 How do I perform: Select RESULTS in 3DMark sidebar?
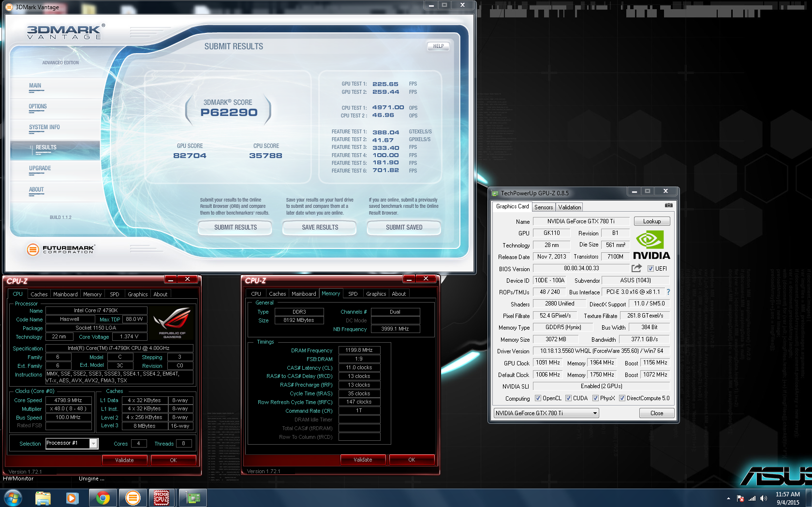pos(55,150)
